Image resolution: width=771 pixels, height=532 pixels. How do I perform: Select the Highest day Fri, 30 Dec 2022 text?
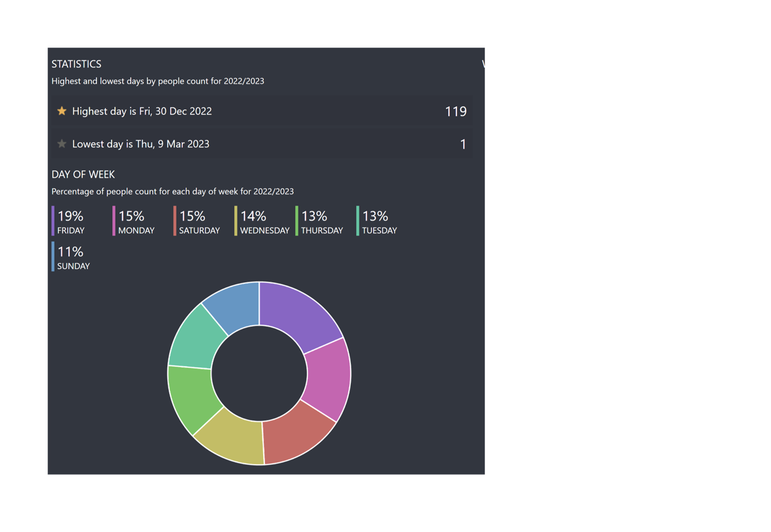pyautogui.click(x=142, y=112)
